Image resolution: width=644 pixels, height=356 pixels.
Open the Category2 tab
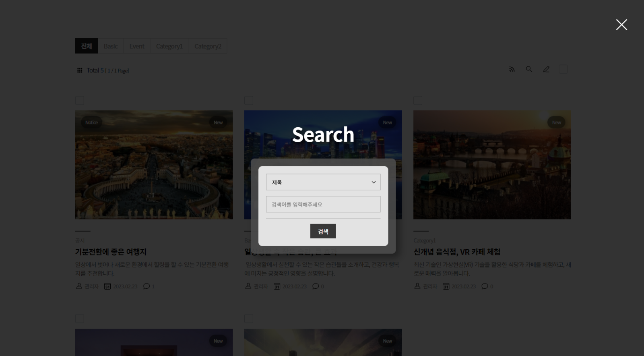208,46
